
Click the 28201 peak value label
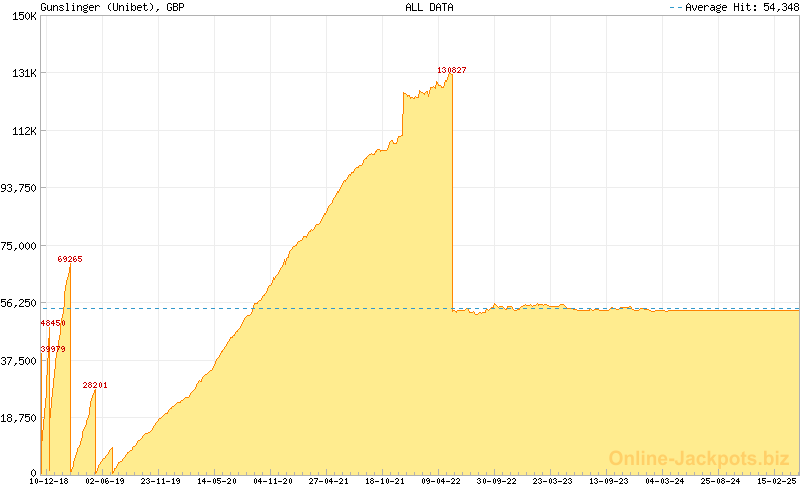coord(95,385)
